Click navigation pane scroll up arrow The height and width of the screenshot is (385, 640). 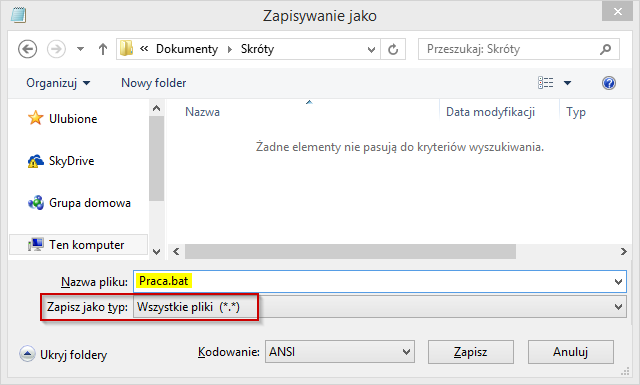click(x=156, y=108)
